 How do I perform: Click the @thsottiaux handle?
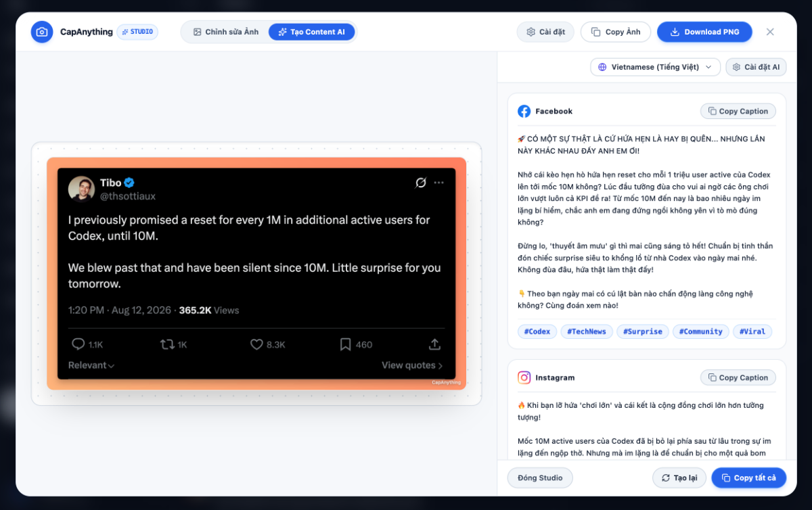pos(128,196)
